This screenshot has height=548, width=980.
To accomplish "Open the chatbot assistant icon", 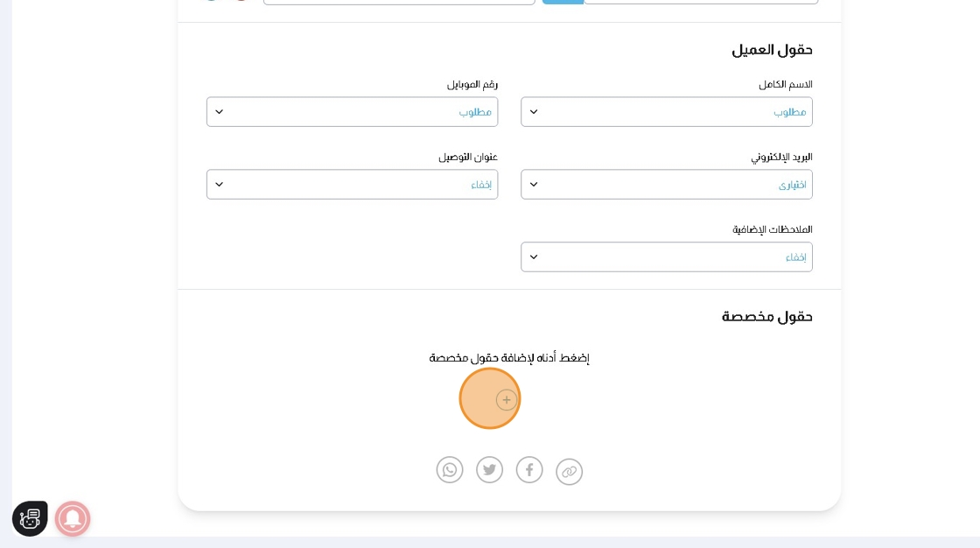I will coord(30,518).
